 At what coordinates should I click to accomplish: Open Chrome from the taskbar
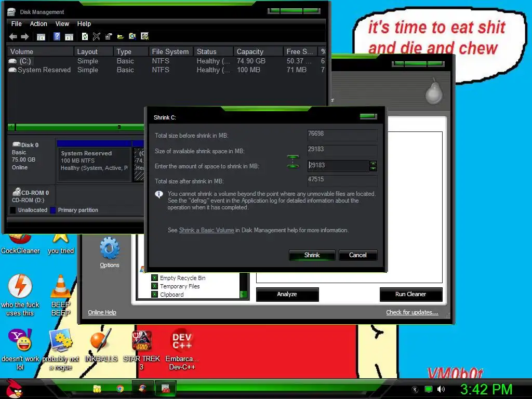point(120,389)
